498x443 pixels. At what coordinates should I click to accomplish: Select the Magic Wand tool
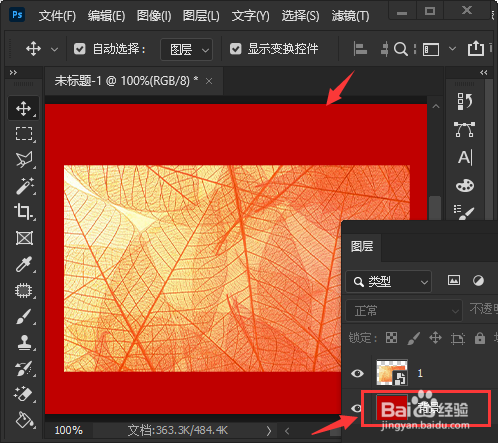[24, 186]
